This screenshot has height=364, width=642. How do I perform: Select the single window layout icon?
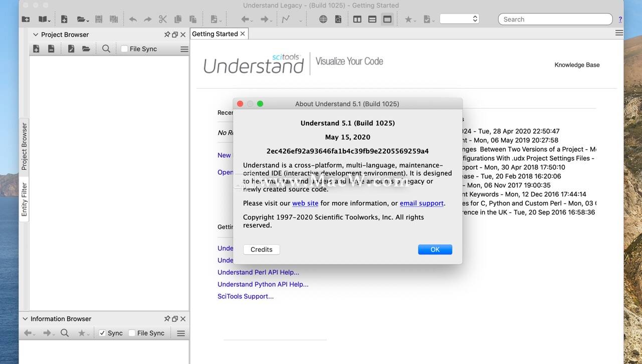pyautogui.click(x=387, y=19)
